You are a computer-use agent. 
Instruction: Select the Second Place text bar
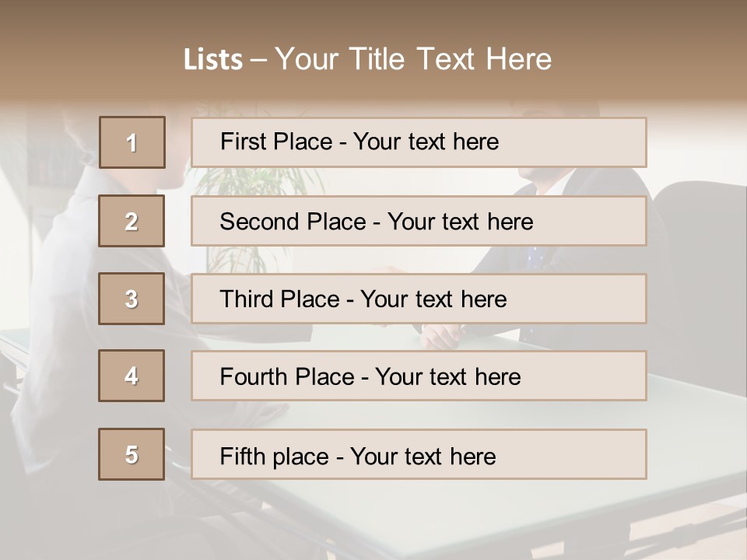click(x=419, y=221)
